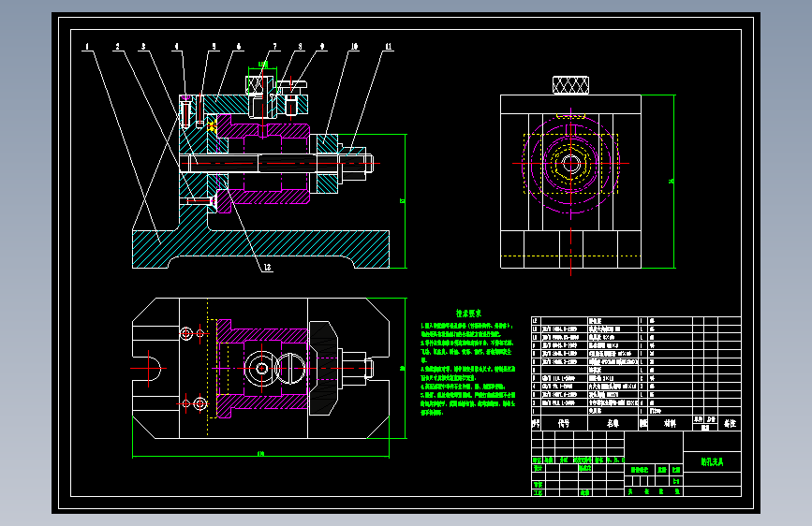The height and width of the screenshot is (526, 812).
Task: Click part callout number 10 label
Action: point(354,47)
